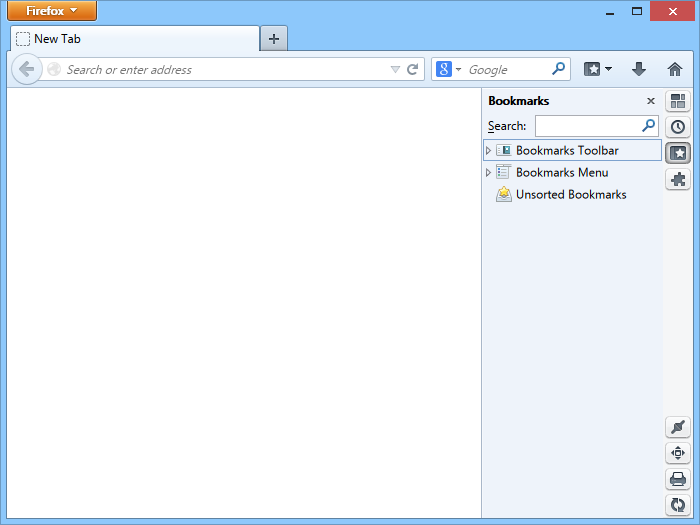Reload page using the refresh icon

pos(412,70)
